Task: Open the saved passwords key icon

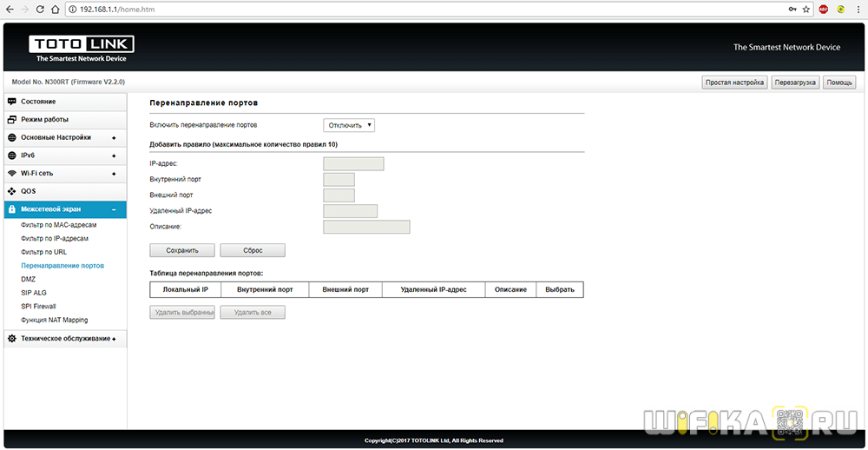Action: 791,9
